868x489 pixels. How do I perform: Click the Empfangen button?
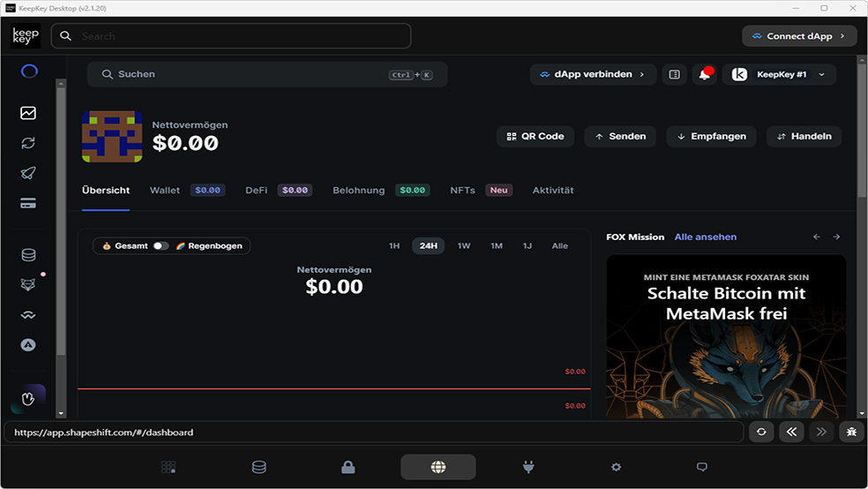coord(711,136)
